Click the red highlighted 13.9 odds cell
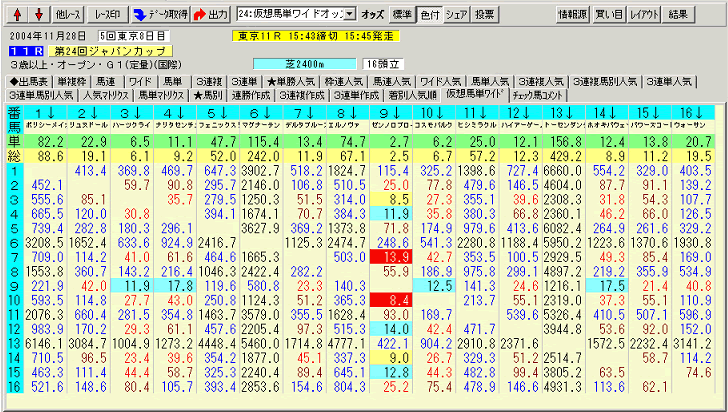Screen dimensions: 728x412 pyautogui.click(x=391, y=257)
